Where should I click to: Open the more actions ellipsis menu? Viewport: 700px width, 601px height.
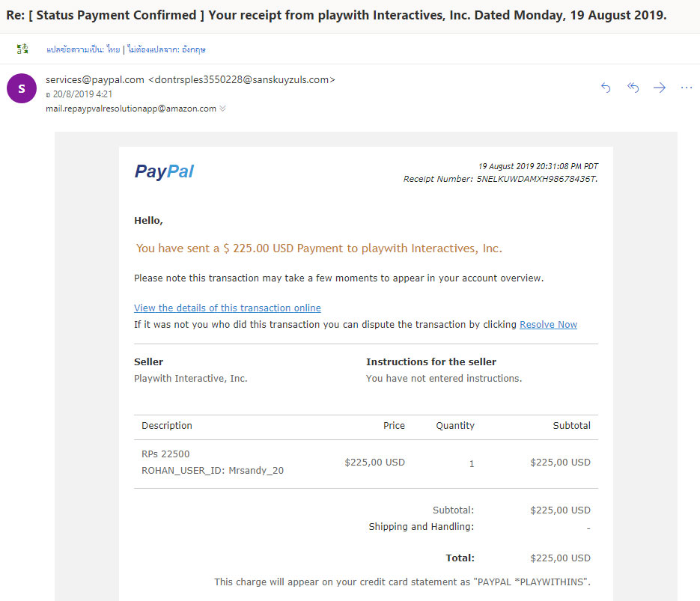coord(686,88)
